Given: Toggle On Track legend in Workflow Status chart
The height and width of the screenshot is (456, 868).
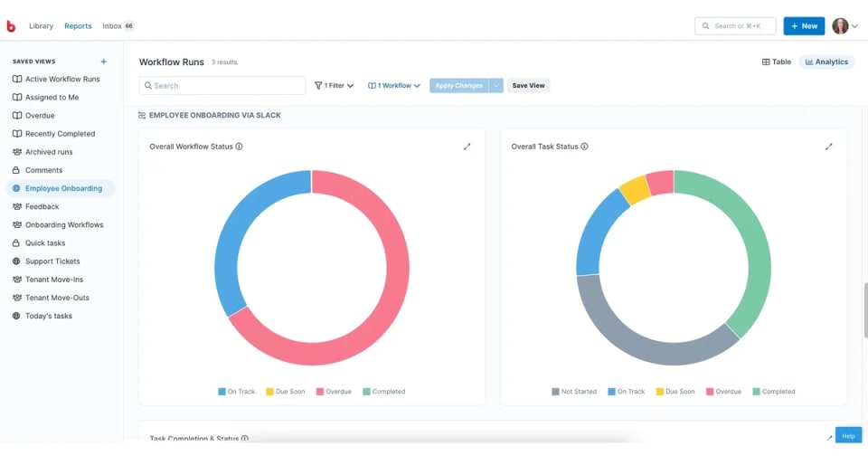Looking at the screenshot, I should click(x=236, y=392).
